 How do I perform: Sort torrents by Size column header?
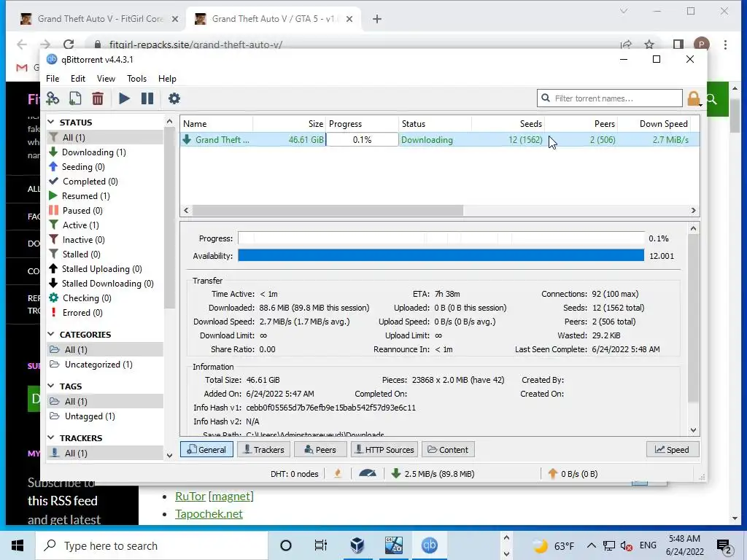289,124
